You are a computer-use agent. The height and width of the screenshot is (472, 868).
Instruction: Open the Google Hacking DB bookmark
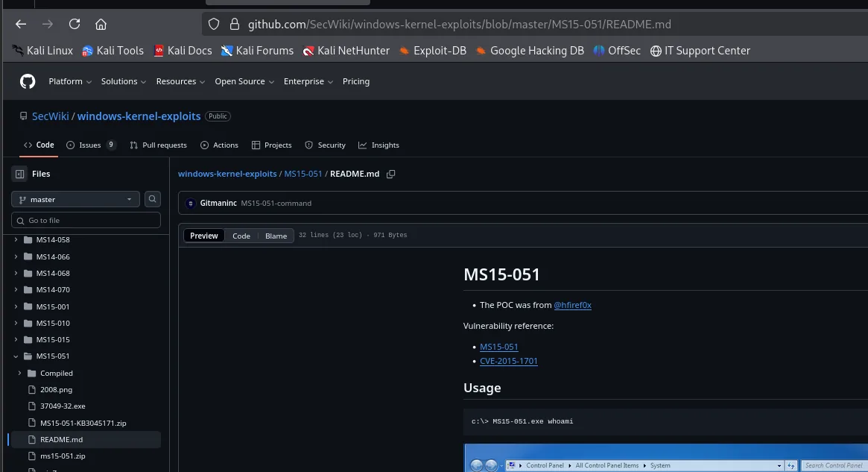tap(530, 51)
